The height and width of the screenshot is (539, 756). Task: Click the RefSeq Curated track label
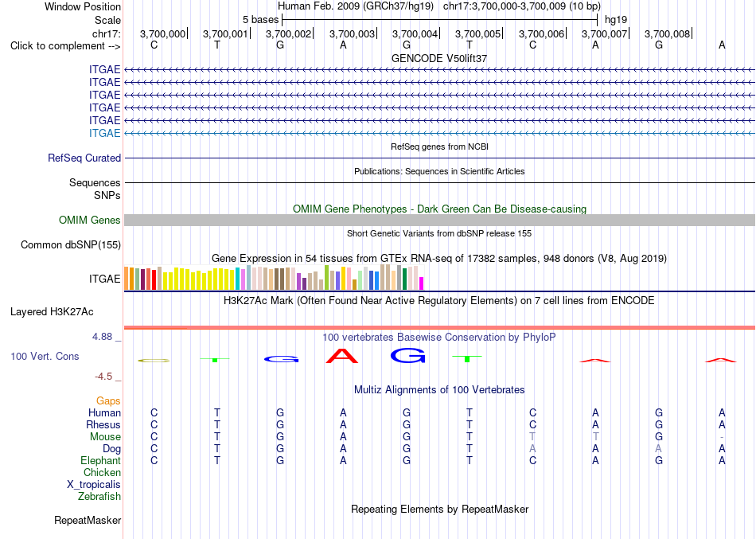[84, 158]
